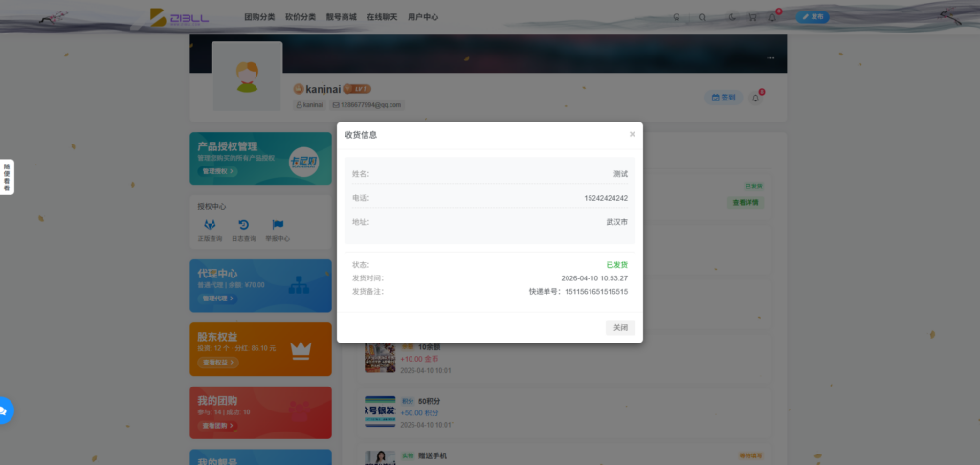Close the 收货信息 dialog with the X
This screenshot has width=980, height=465.
[x=632, y=134]
